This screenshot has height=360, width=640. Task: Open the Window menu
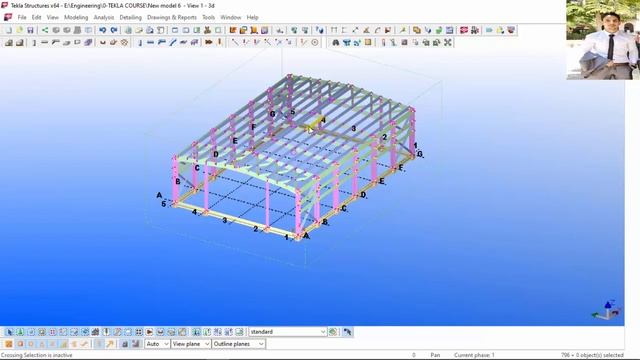coord(231,17)
